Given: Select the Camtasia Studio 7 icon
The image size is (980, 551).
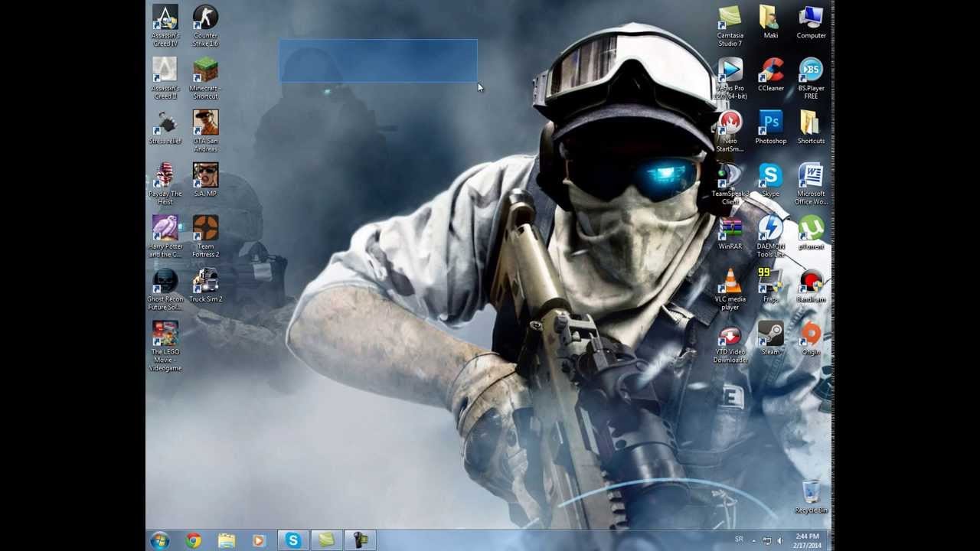Looking at the screenshot, I should coord(730,26).
